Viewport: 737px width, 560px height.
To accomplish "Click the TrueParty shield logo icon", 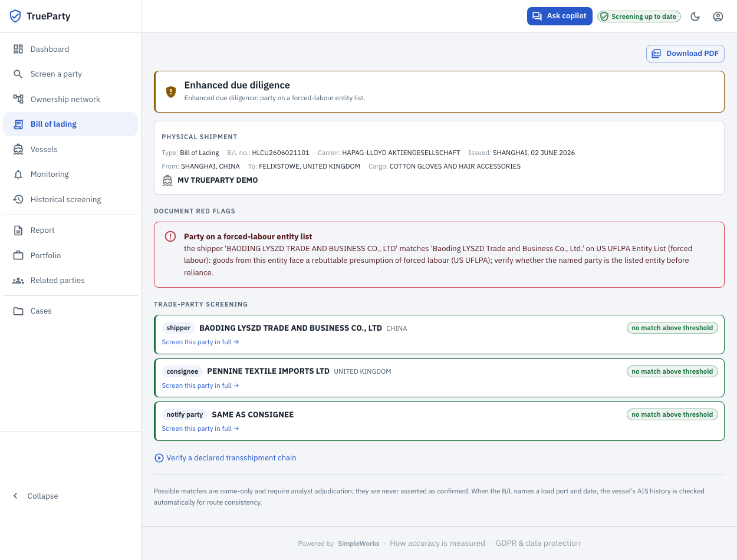I will point(15,16).
